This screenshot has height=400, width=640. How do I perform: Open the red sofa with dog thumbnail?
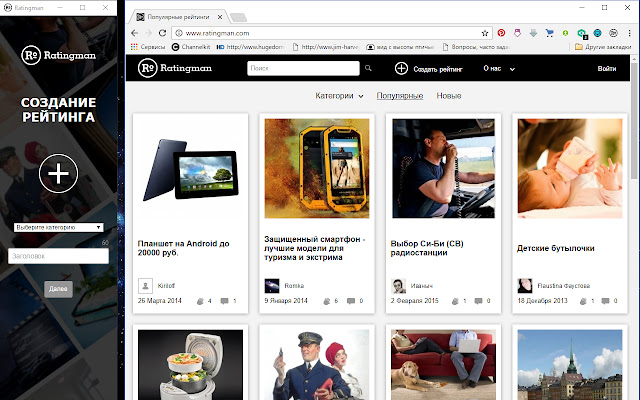[443, 365]
